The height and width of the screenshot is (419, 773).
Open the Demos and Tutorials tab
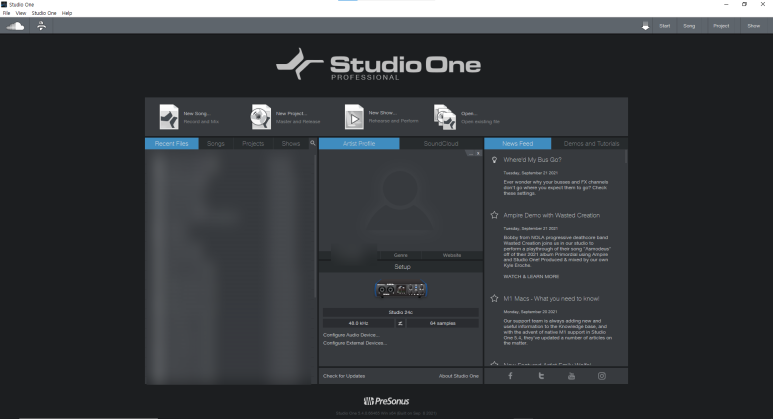(x=591, y=143)
